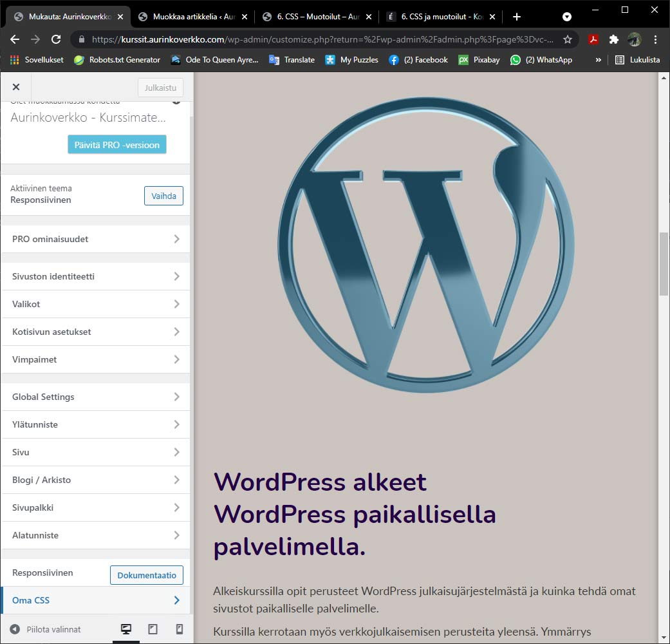Click the Päivitä PRO -versioon button
670x644 pixels.
(116, 145)
